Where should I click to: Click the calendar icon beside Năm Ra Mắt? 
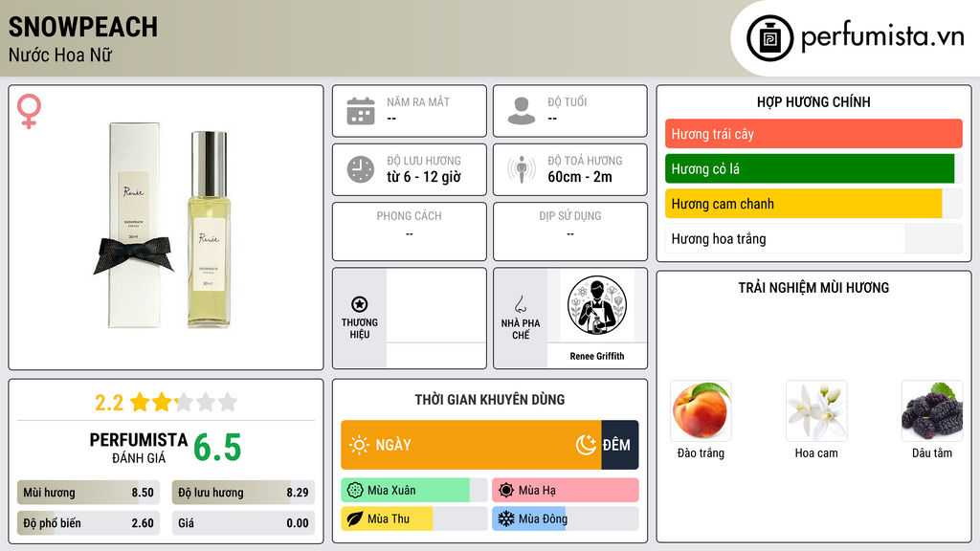pyautogui.click(x=361, y=111)
